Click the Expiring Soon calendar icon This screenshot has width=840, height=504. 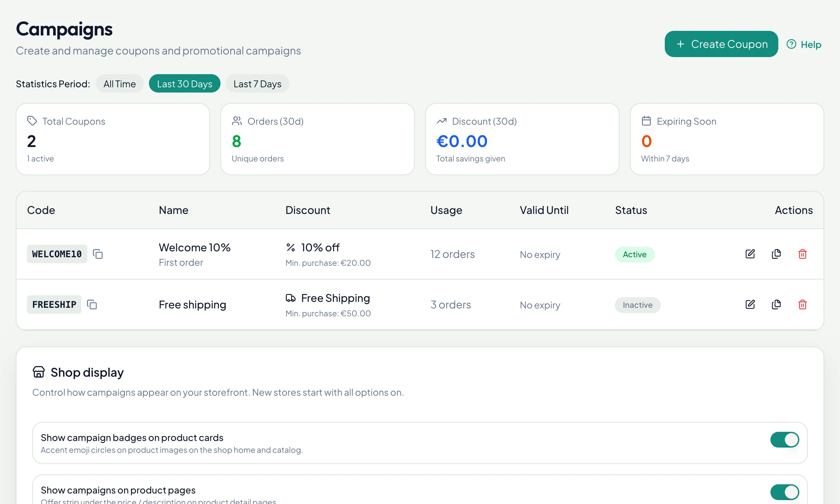coord(646,121)
